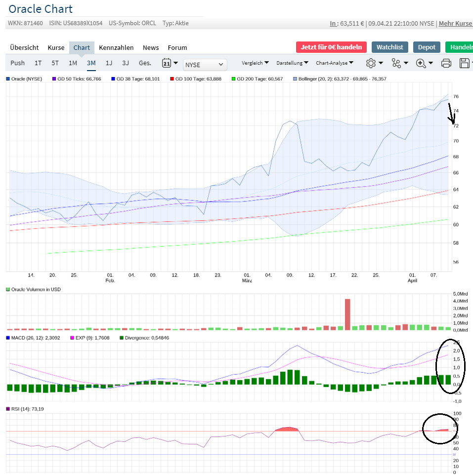
Task: Click the ISIN: US68389X1054 text
Action: pyautogui.click(x=76, y=23)
